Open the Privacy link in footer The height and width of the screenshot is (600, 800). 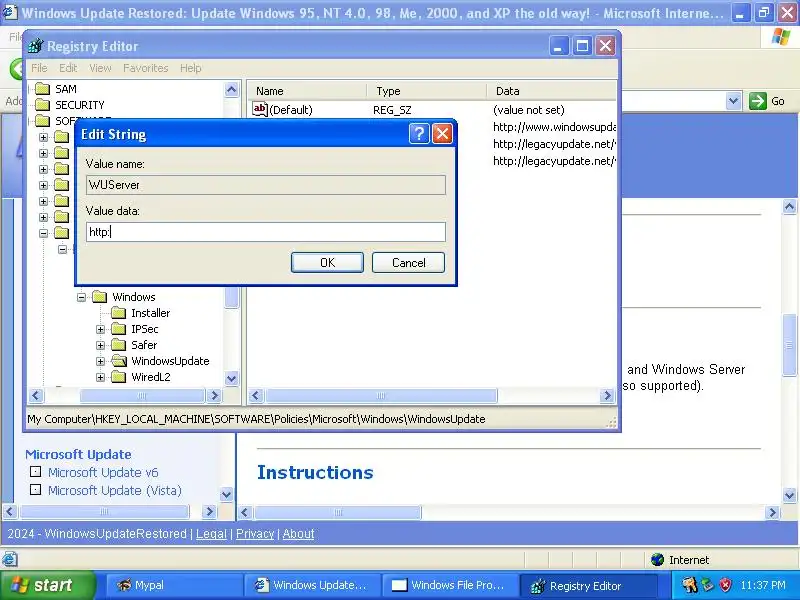coord(255,534)
